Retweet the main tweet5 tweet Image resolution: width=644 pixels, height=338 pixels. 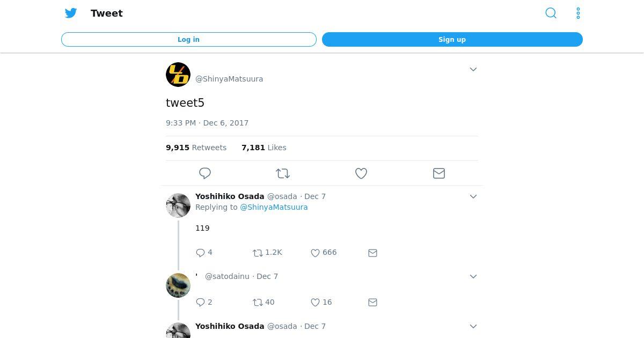click(283, 173)
